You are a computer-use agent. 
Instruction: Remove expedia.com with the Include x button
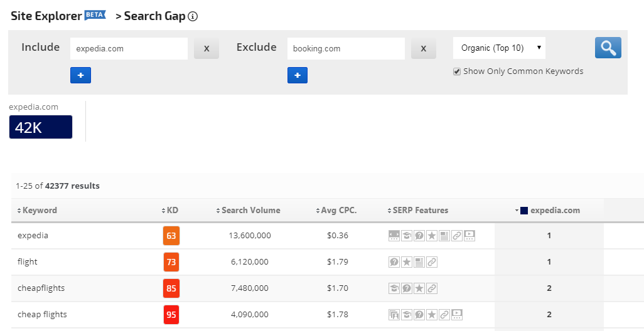(x=207, y=48)
